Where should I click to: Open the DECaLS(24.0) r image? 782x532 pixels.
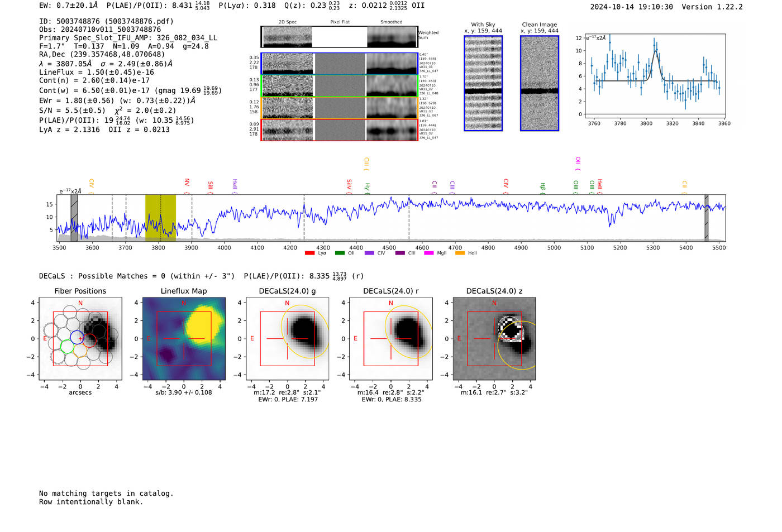pos(391,339)
